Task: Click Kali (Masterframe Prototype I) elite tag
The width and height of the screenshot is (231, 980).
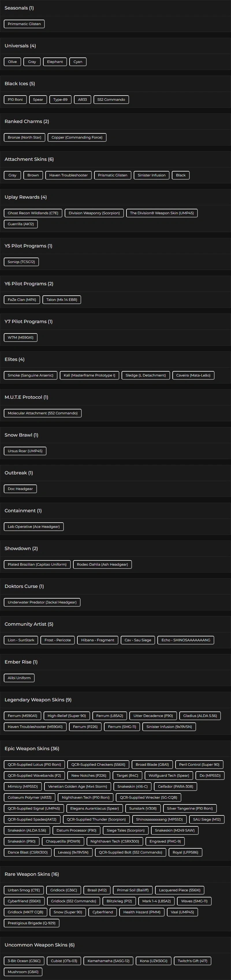Action: tap(90, 375)
